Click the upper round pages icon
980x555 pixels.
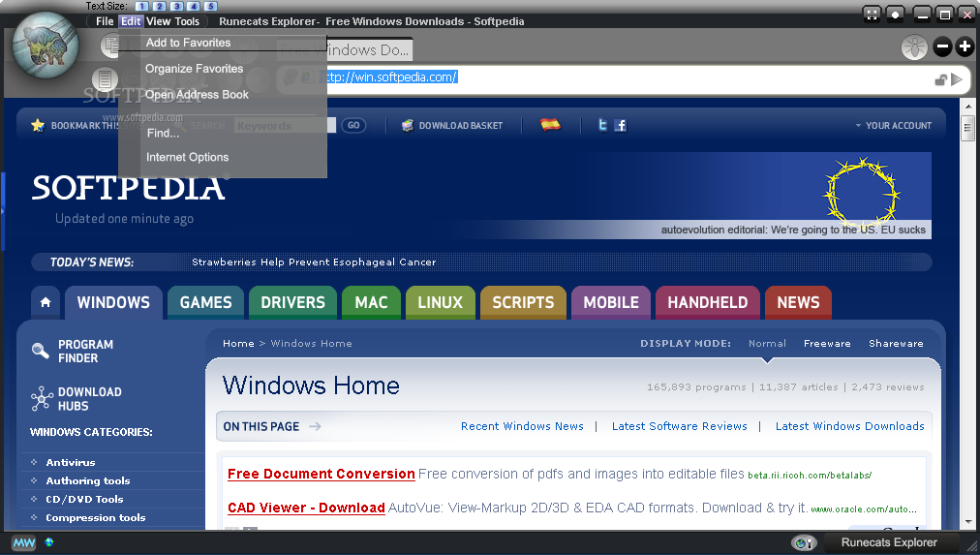[110, 45]
